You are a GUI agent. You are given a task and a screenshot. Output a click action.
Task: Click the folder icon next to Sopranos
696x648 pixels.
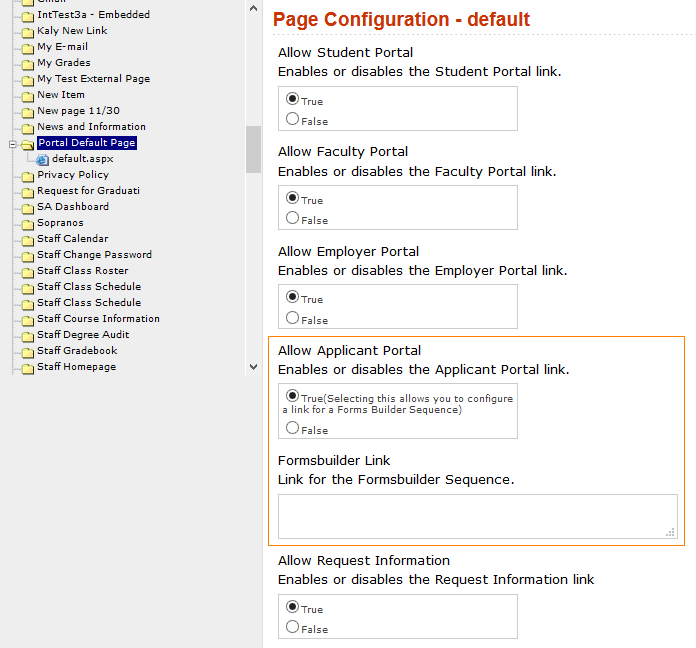tap(28, 223)
